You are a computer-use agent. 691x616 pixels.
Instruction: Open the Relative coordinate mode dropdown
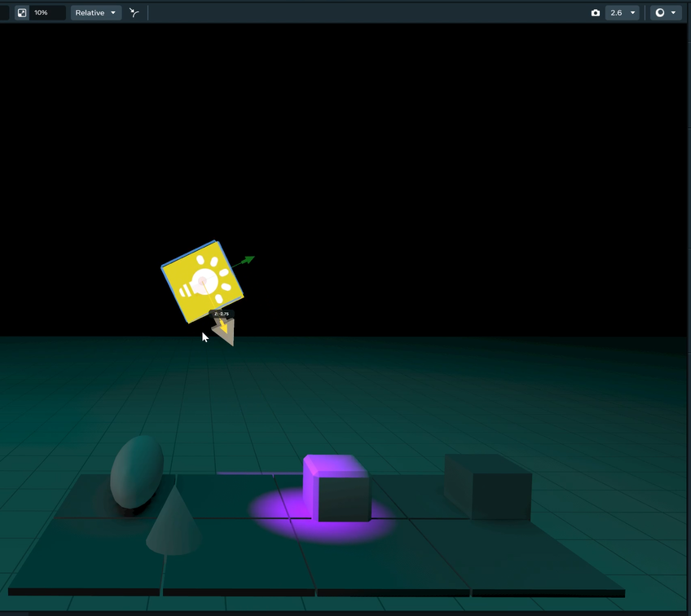pos(112,12)
